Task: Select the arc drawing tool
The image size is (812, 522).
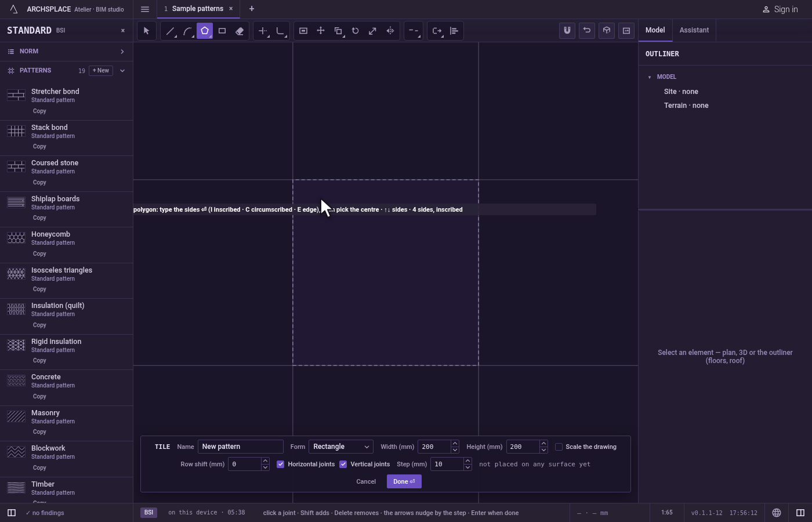Action: tap(187, 31)
